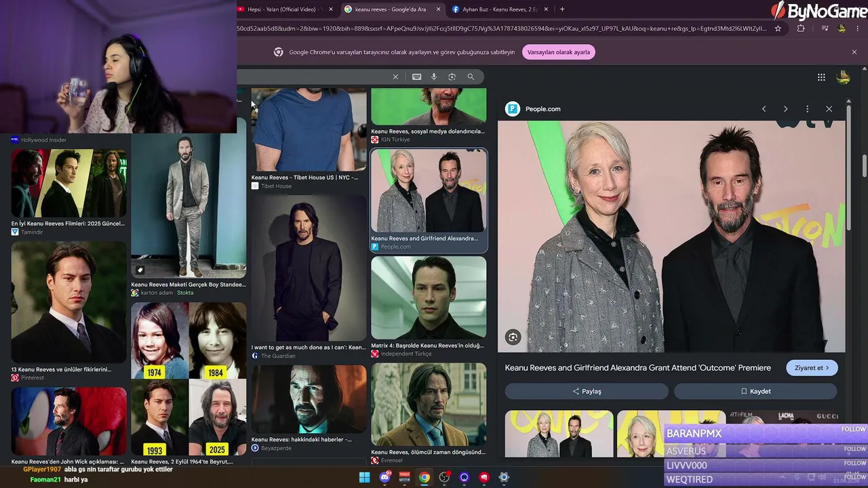Open the Google account profile avatar

point(844,77)
